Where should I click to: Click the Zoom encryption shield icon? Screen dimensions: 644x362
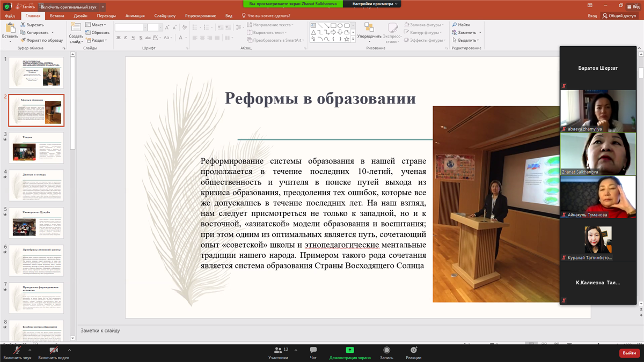6,6
